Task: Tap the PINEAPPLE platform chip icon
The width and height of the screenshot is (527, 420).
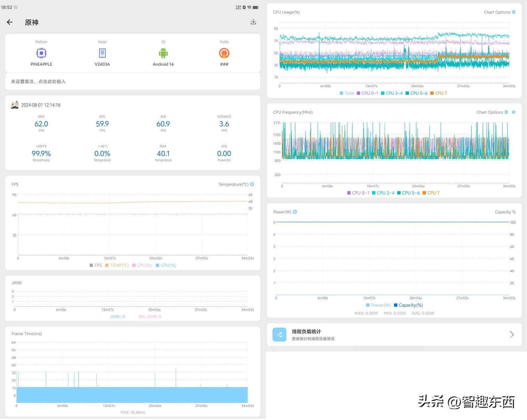Action: [41, 53]
